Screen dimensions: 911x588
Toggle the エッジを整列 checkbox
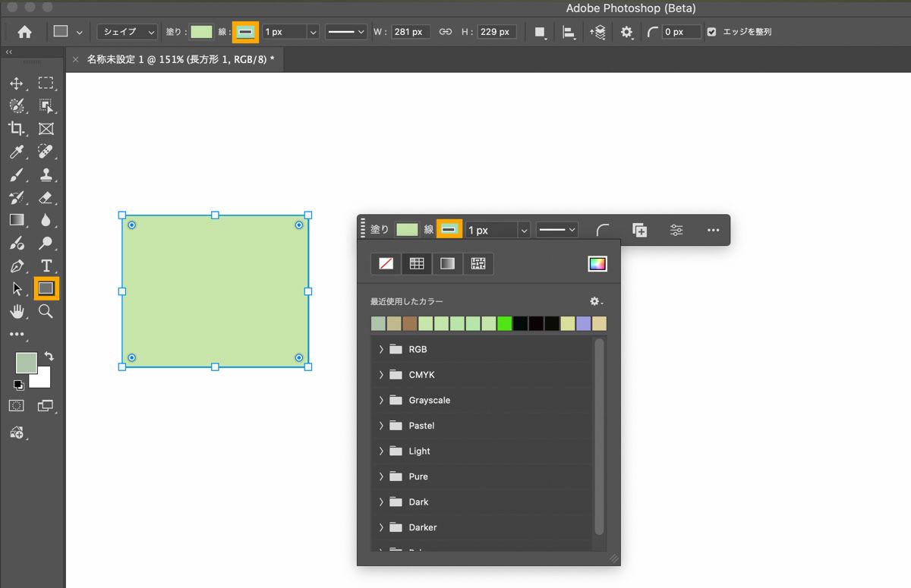click(x=711, y=32)
